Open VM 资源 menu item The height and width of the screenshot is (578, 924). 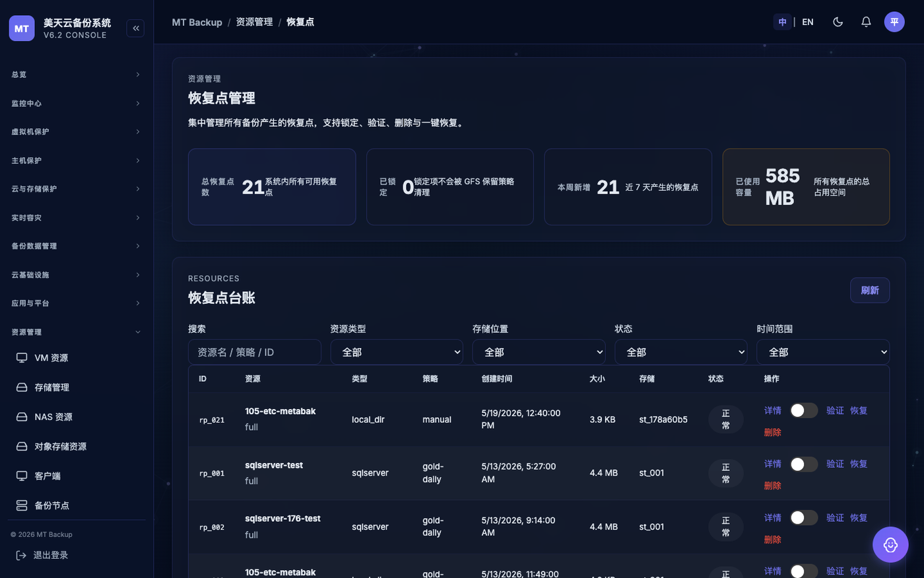pos(77,357)
